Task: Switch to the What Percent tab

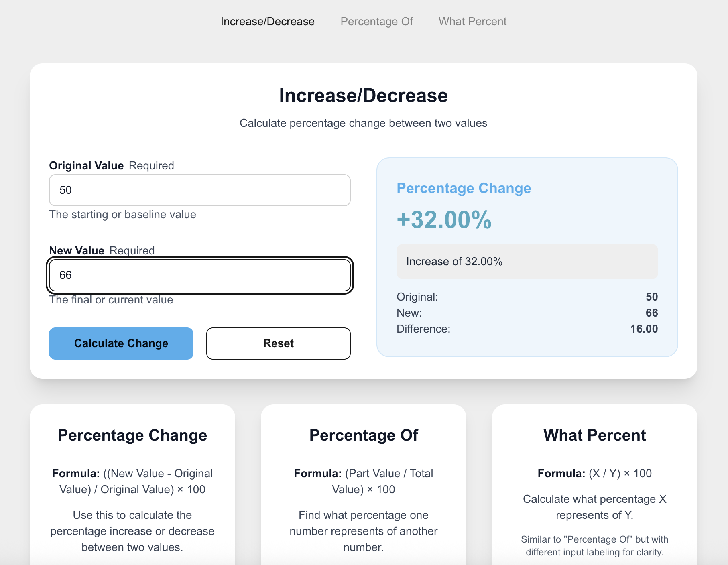Action: [x=472, y=21]
